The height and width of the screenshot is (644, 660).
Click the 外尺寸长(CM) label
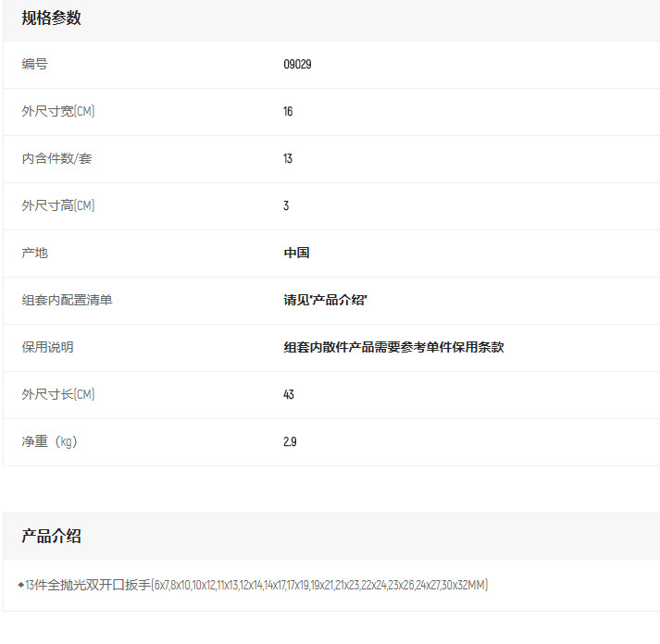(x=58, y=395)
